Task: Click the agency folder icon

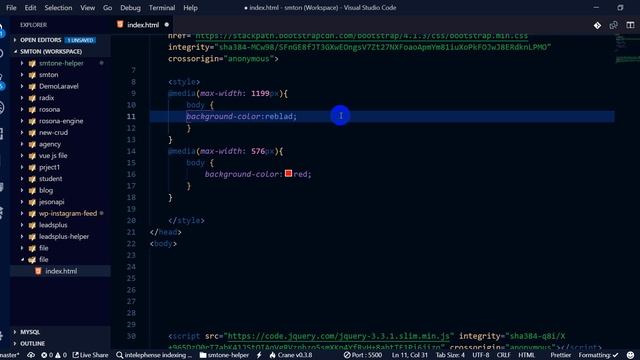Action: 32,144
